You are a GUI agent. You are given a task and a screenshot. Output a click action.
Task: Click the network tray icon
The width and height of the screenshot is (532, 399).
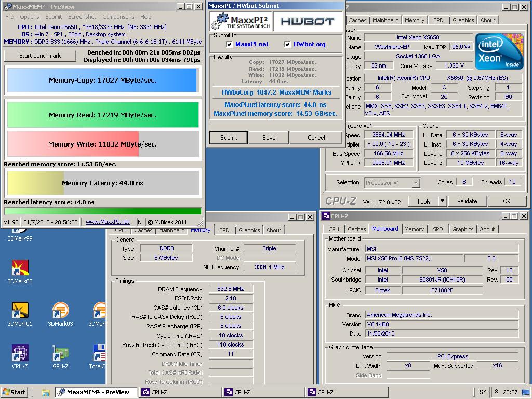point(526,392)
